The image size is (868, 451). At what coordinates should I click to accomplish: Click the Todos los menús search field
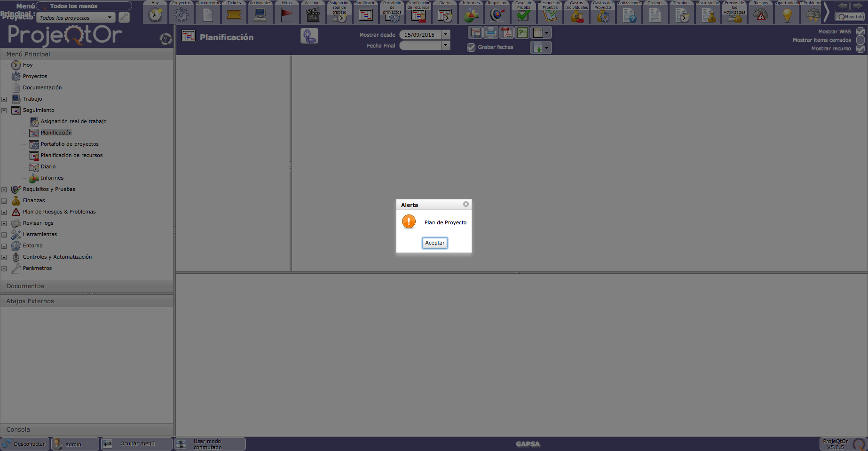pos(84,6)
